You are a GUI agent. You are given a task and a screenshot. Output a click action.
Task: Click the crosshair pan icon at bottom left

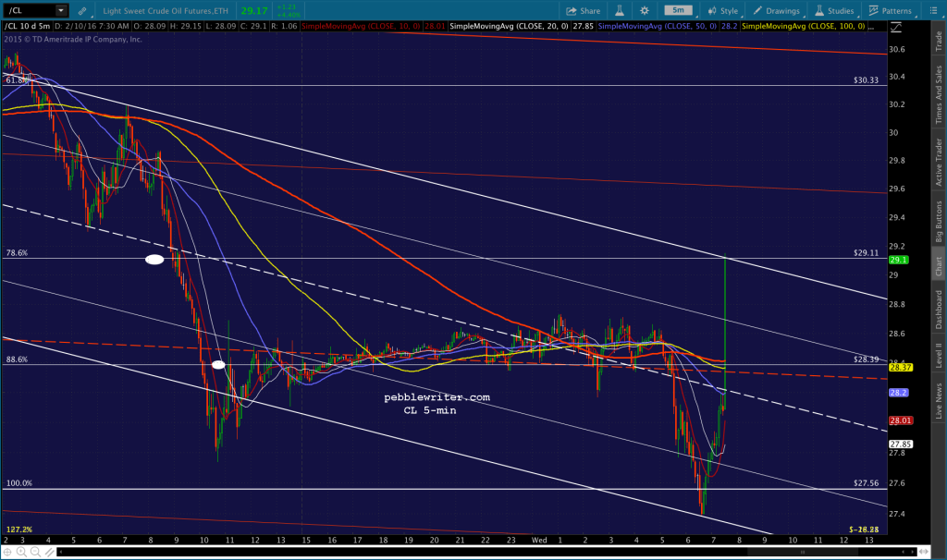7,552
